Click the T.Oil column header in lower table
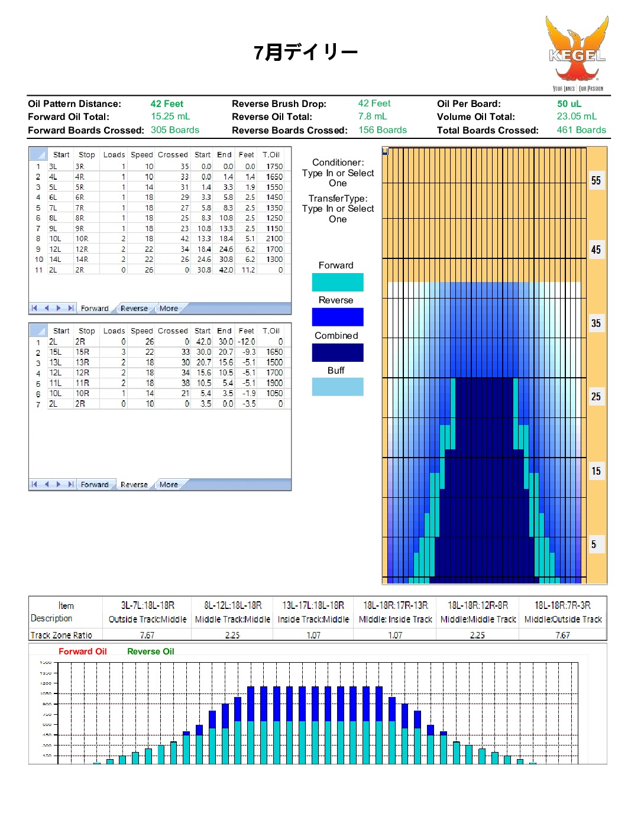The image size is (644, 833). tap(271, 331)
